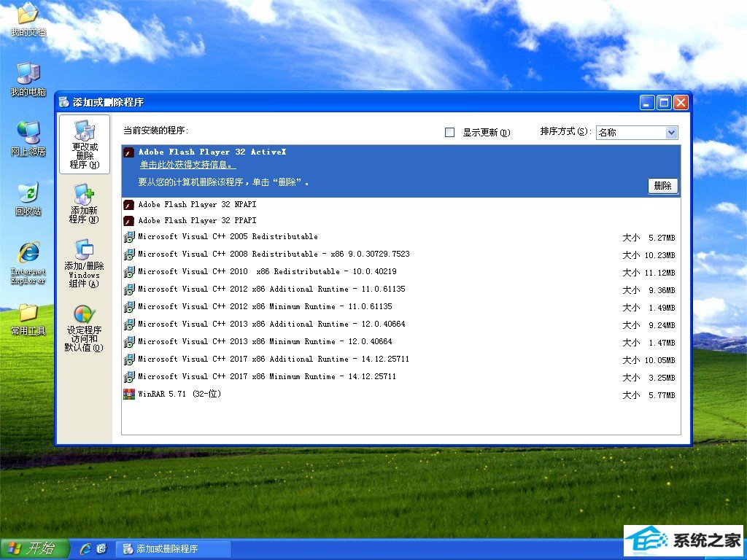747x560 pixels.
Task: Open the 常用工具 desktop folder
Action: point(28,319)
